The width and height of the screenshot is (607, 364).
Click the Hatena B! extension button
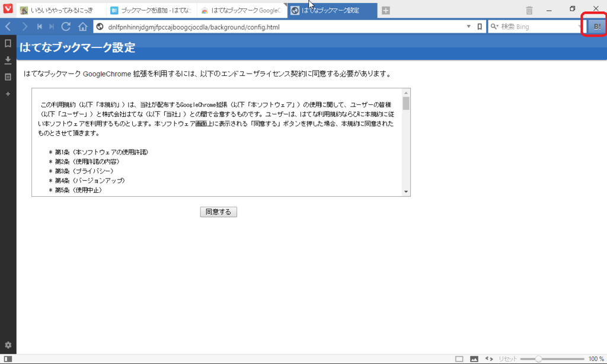[598, 27]
